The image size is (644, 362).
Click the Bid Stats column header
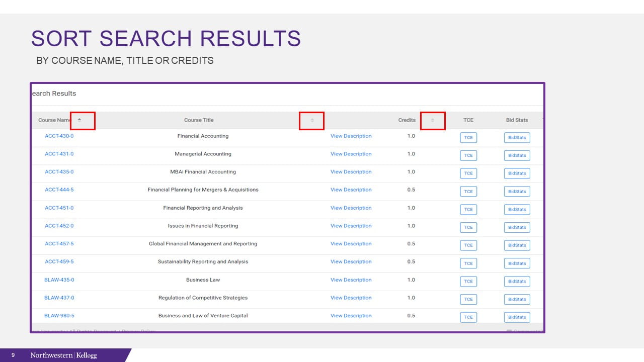[517, 120]
